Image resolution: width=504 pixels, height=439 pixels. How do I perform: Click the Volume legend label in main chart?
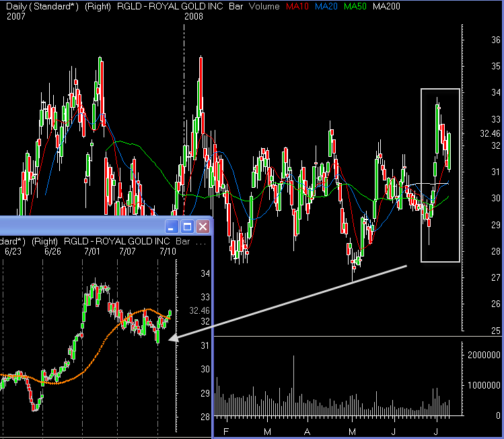[264, 6]
